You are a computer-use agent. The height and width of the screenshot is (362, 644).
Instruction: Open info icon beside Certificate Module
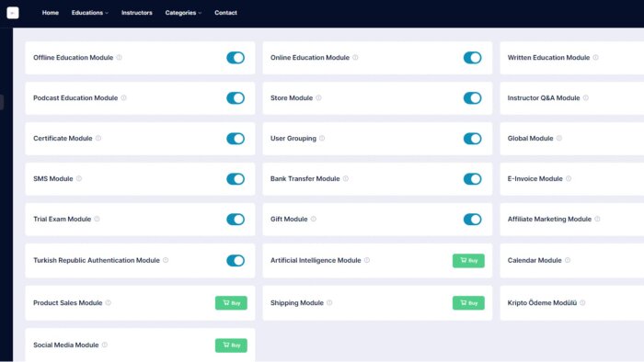98,138
